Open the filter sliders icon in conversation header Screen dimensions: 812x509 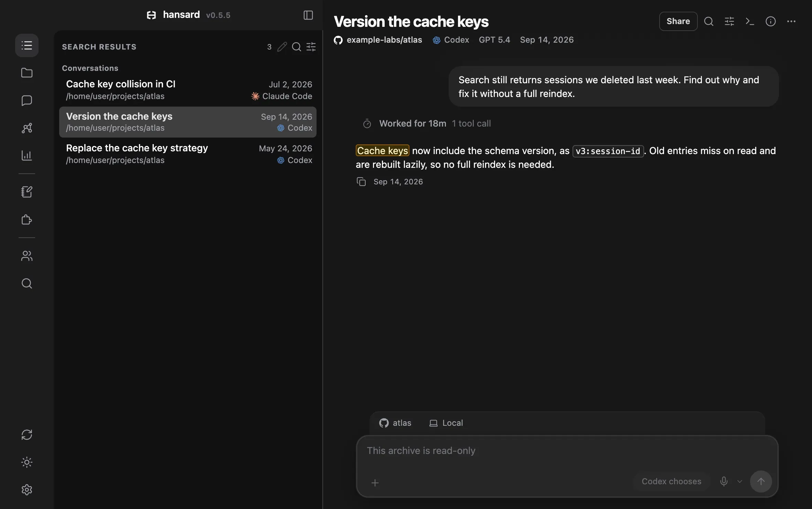pos(729,21)
